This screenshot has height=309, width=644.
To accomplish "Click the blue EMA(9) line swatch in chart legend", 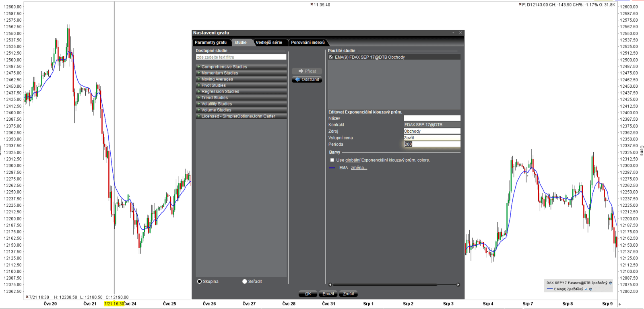I will click(x=550, y=289).
